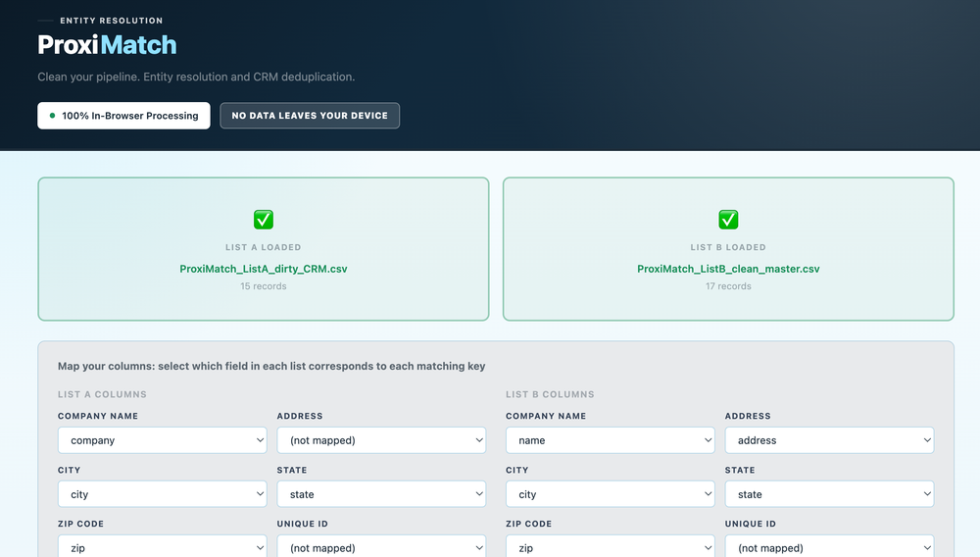Click the 17 records count text

728,286
